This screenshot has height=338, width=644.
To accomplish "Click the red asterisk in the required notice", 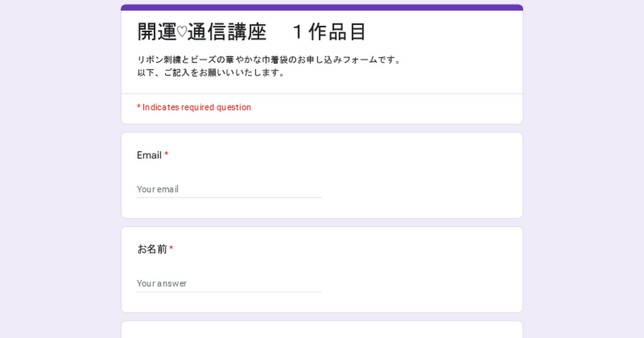I will (x=138, y=107).
